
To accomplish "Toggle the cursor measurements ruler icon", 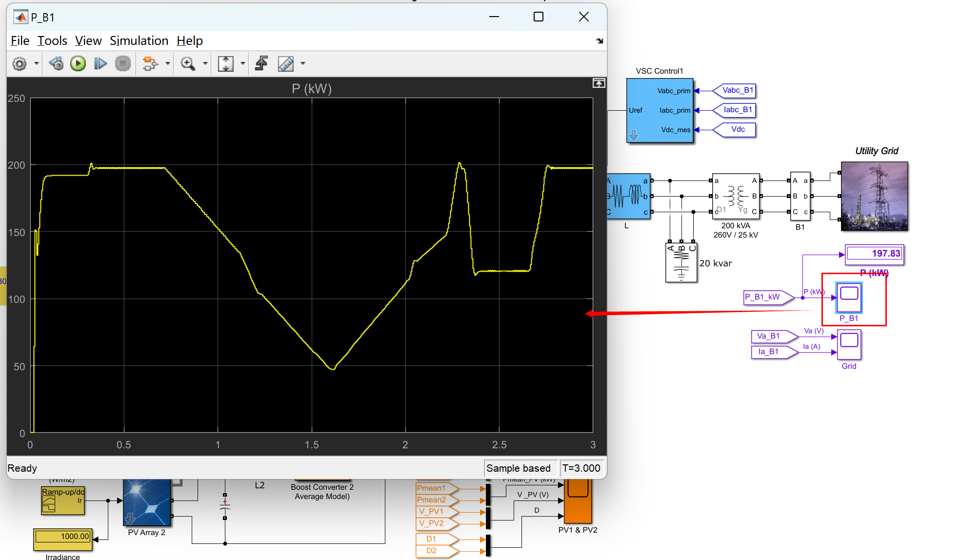I will click(286, 64).
